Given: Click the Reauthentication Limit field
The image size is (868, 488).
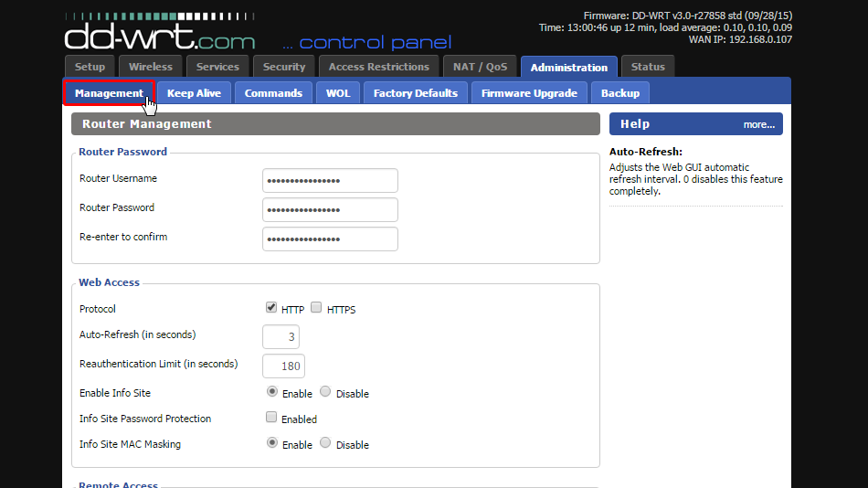Looking at the screenshot, I should (x=283, y=366).
